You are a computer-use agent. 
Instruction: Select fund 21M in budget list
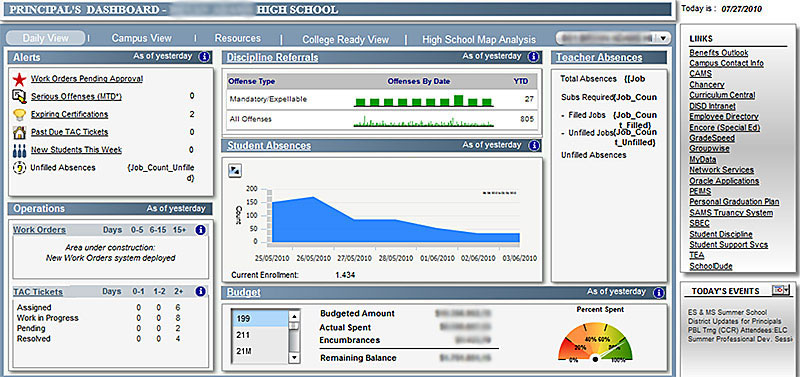click(260, 351)
